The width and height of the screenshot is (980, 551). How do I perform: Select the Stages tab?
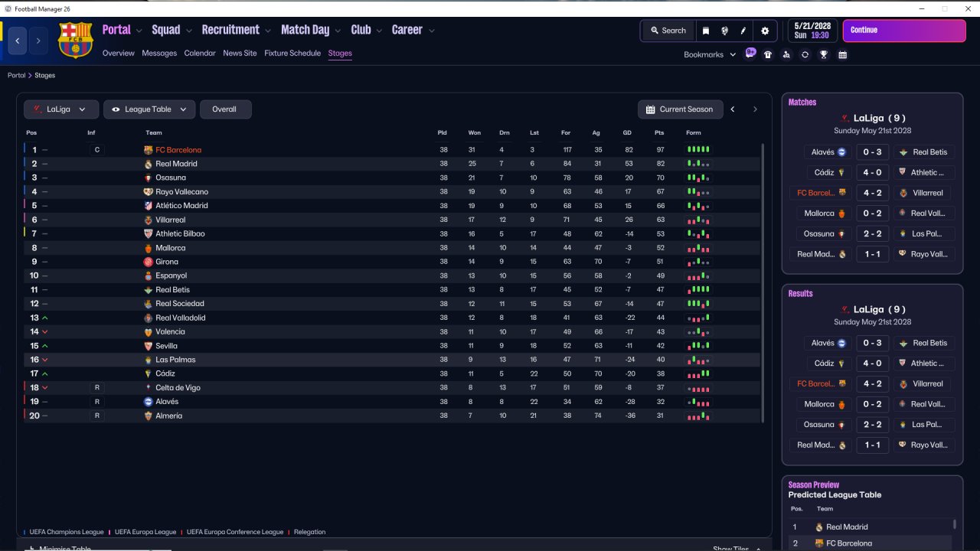coord(340,54)
